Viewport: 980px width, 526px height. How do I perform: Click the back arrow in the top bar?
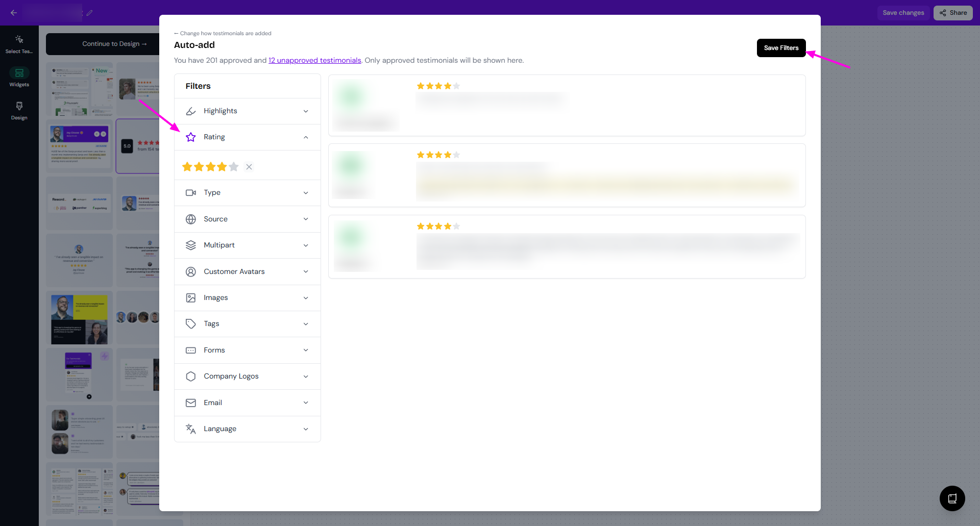point(14,13)
